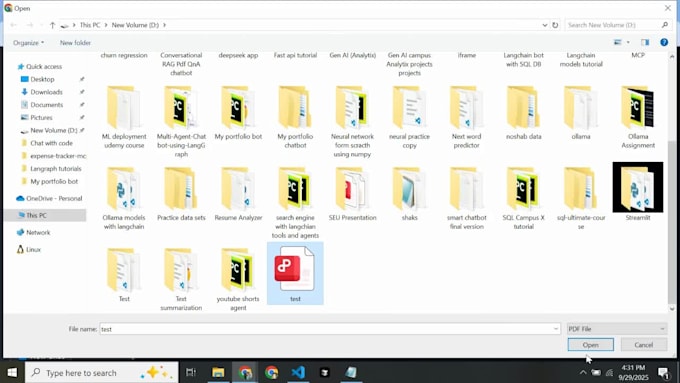Open Pictures in the sidebar
Screen dimensions: 680x383
(41, 118)
